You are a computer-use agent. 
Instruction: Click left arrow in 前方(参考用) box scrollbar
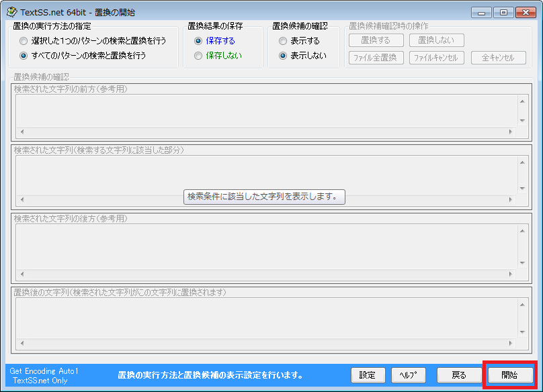[22, 132]
